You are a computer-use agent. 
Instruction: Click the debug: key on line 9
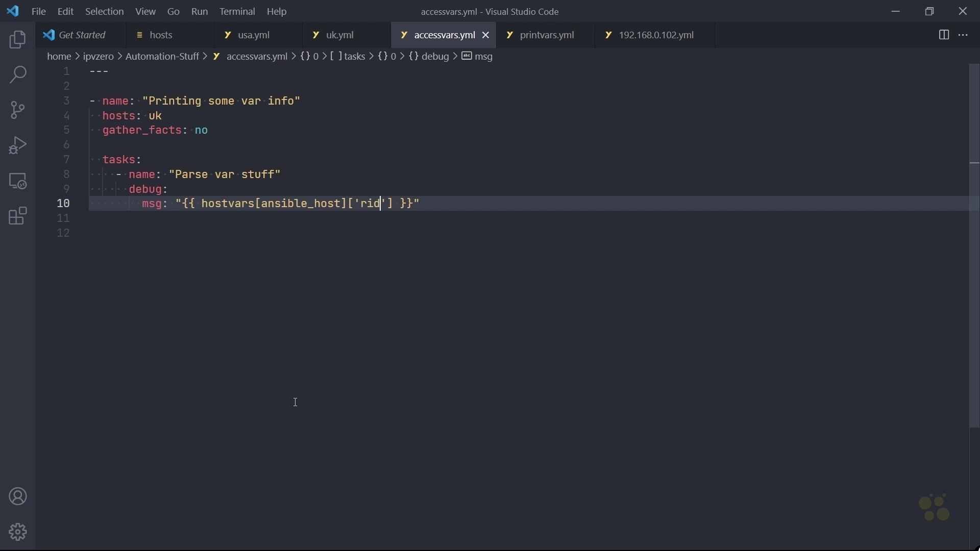pos(148,189)
